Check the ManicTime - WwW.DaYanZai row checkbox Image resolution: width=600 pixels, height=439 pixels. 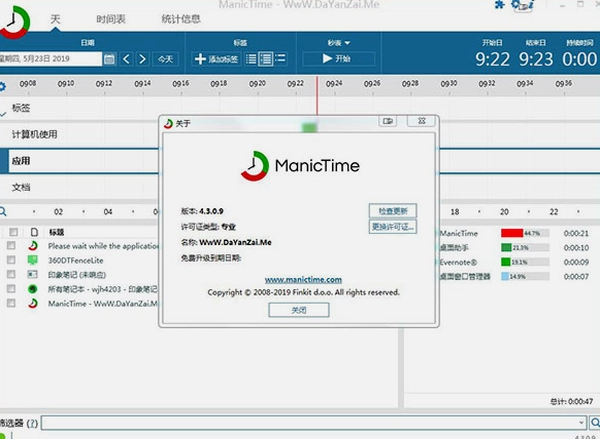coord(11,303)
